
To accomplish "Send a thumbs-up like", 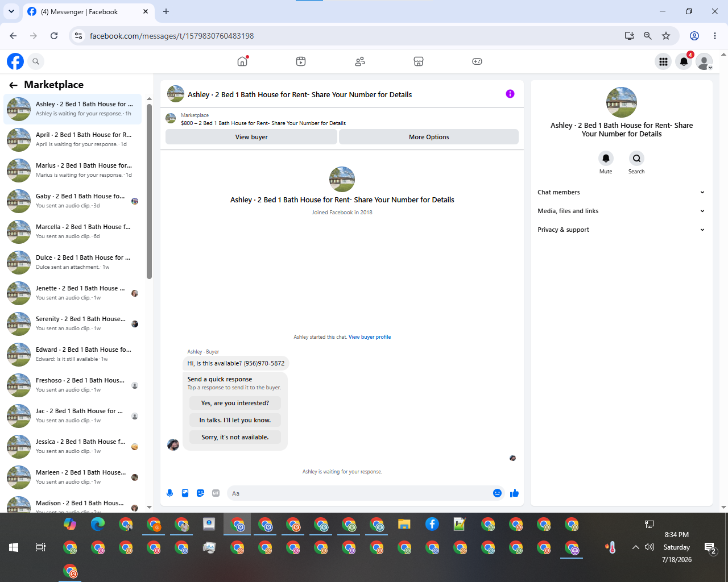I will click(x=514, y=493).
